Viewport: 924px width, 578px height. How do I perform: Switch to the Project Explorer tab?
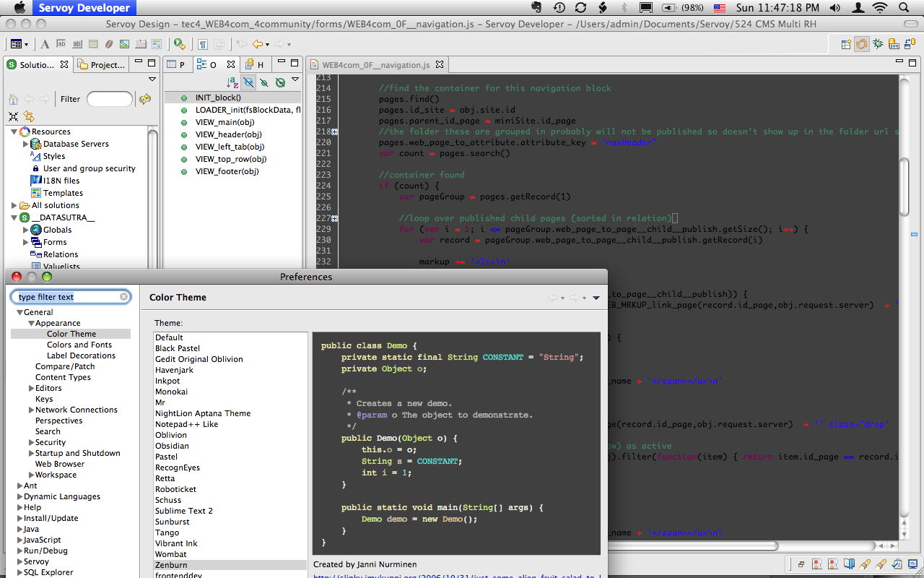(x=102, y=64)
